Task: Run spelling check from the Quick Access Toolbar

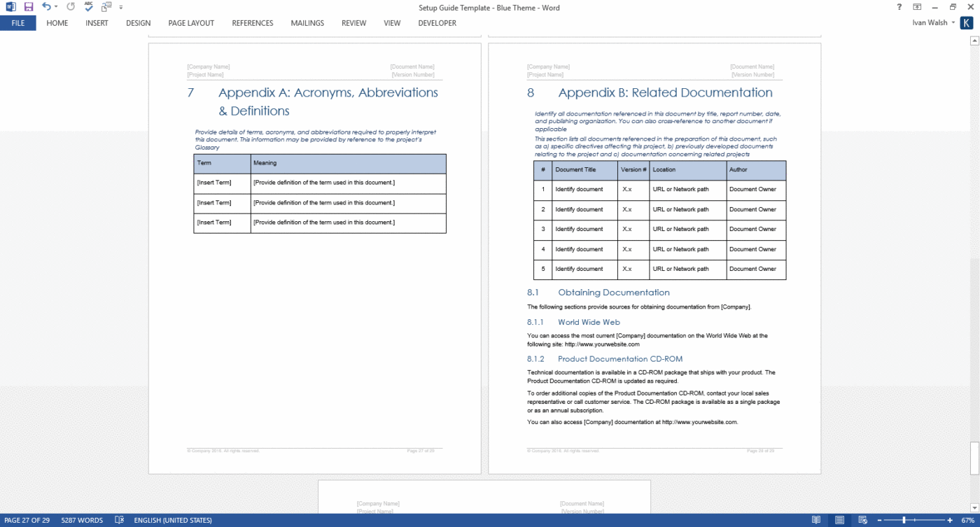Action: point(88,6)
